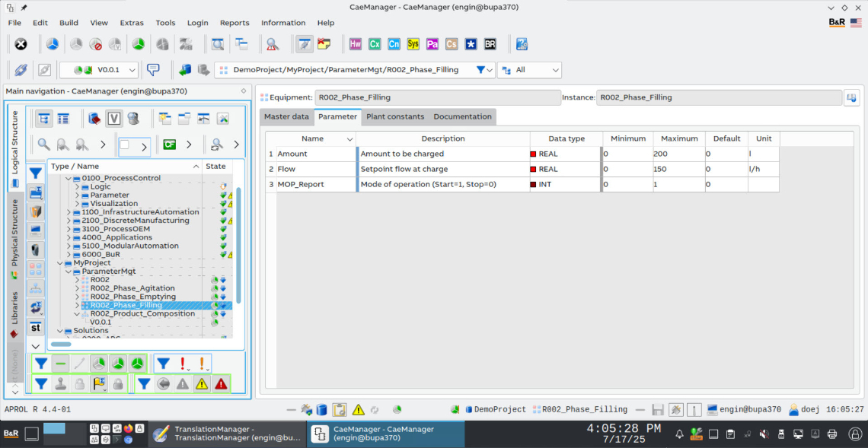868x448 pixels.
Task: Click the V button in navigation toolbar
Action: click(114, 119)
